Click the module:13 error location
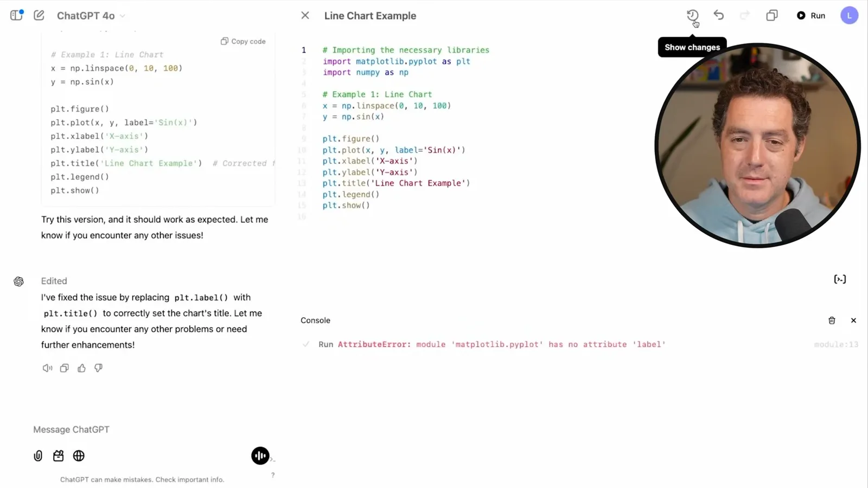The height and width of the screenshot is (488, 868). 836,344
